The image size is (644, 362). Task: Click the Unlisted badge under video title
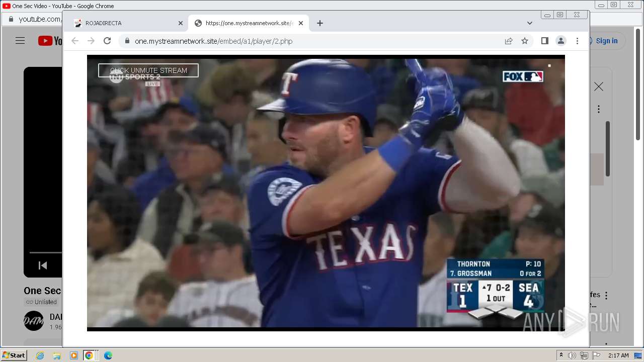[42, 302]
